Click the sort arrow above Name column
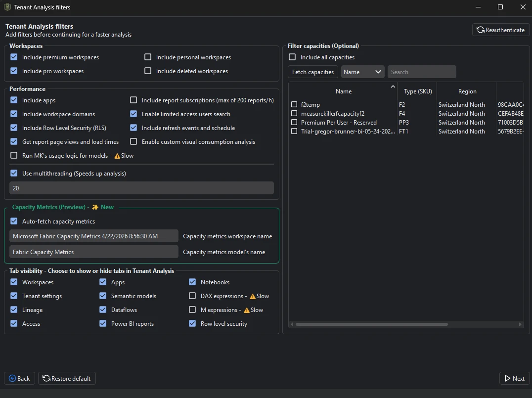The image size is (532, 398). pos(393,87)
